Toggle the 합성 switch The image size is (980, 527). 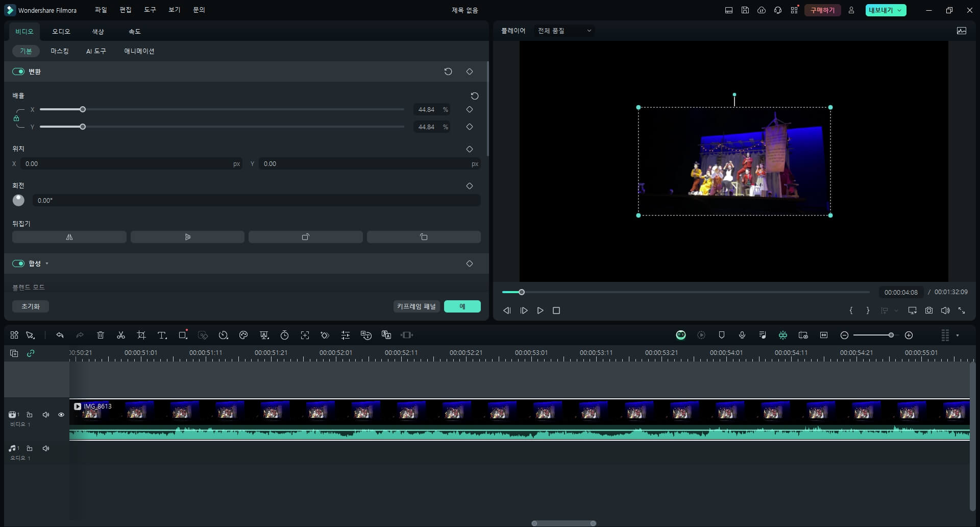(x=18, y=263)
